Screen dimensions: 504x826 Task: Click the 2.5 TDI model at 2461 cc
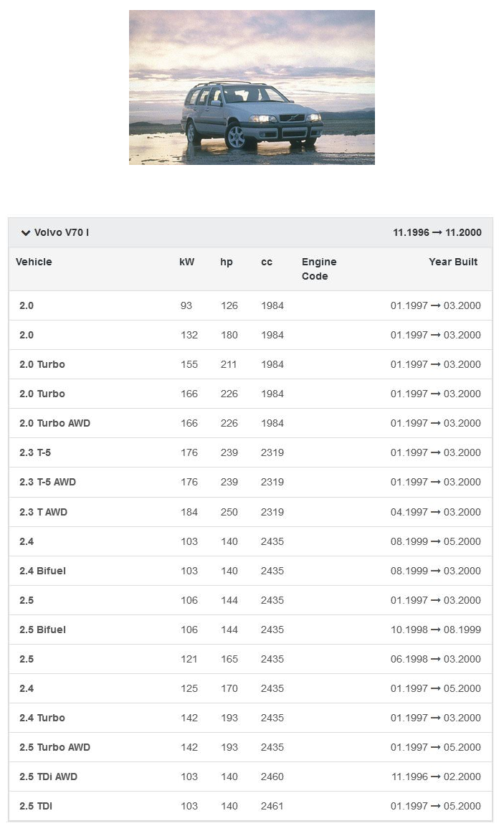36,806
